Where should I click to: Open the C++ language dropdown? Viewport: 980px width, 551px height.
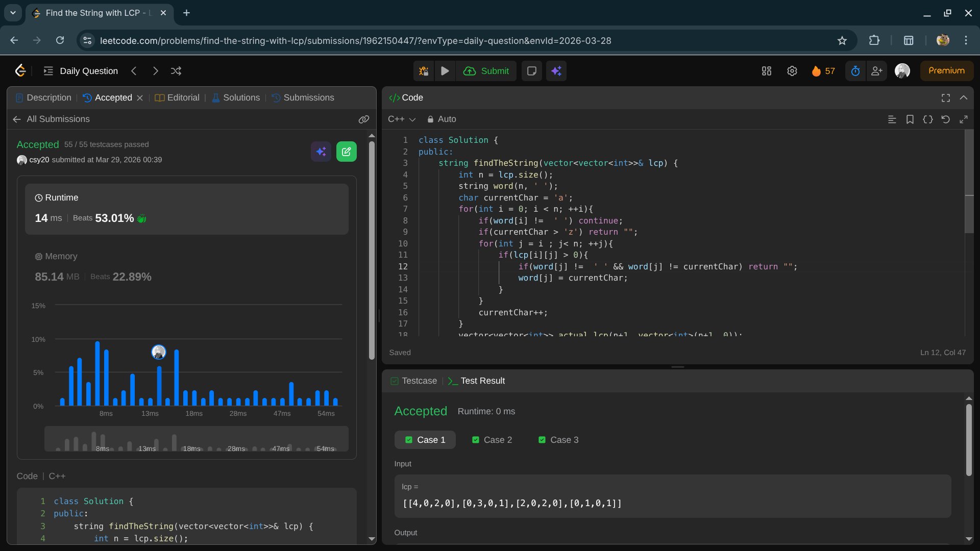402,119
